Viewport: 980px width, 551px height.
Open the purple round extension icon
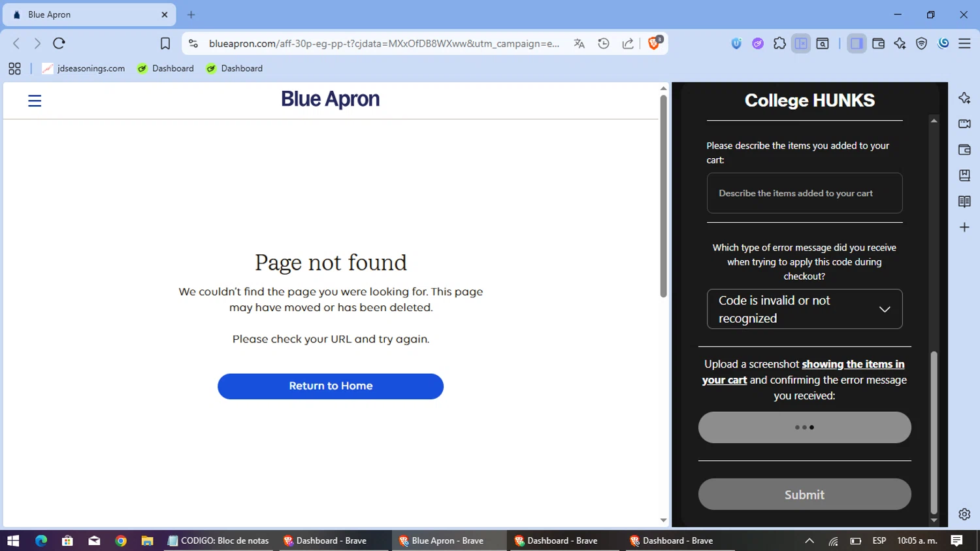[758, 43]
